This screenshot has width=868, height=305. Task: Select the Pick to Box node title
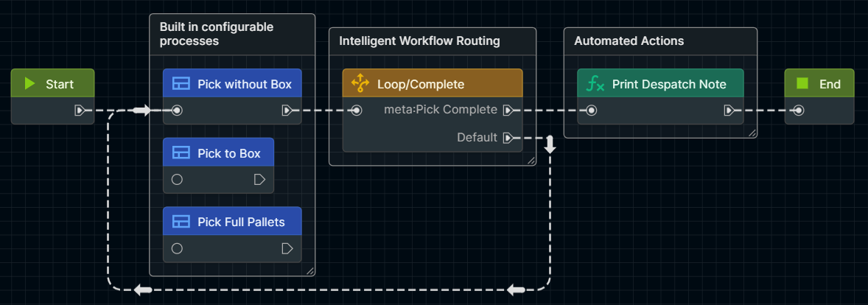229,153
